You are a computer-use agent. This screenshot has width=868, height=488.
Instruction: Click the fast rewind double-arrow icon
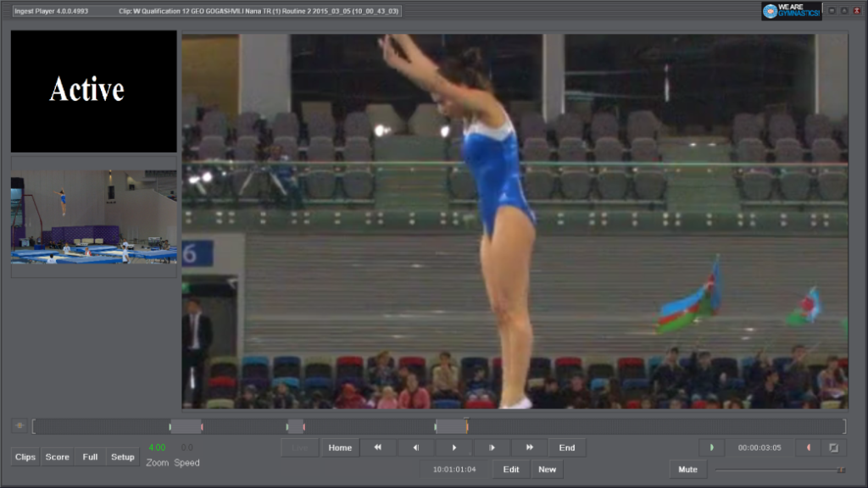pyautogui.click(x=378, y=447)
